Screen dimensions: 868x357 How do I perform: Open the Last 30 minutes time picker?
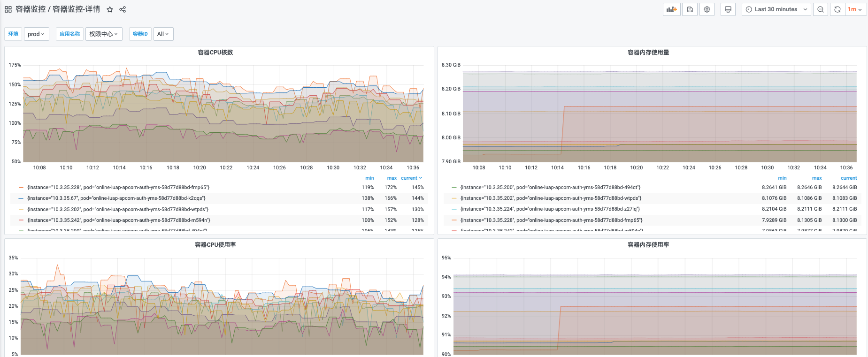[776, 9]
